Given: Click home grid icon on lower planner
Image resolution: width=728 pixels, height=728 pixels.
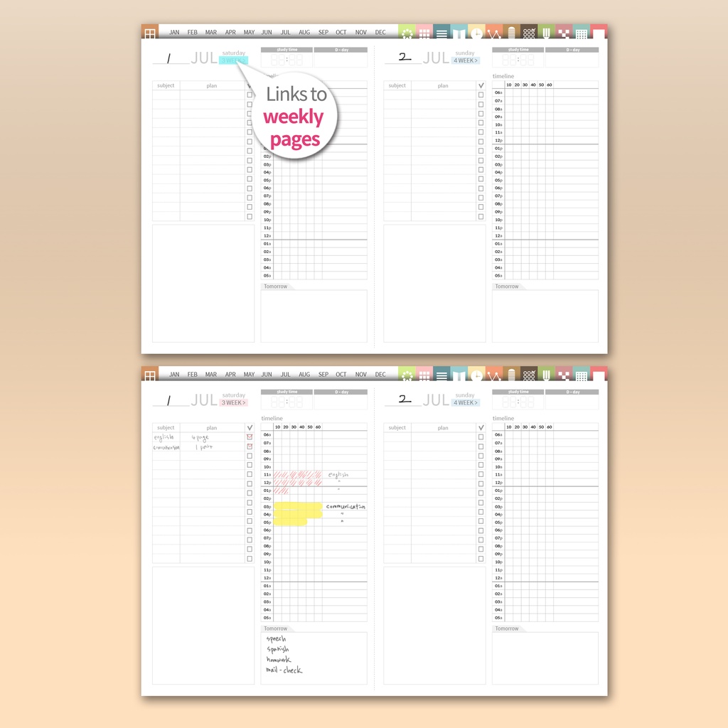Looking at the screenshot, I should [x=150, y=374].
